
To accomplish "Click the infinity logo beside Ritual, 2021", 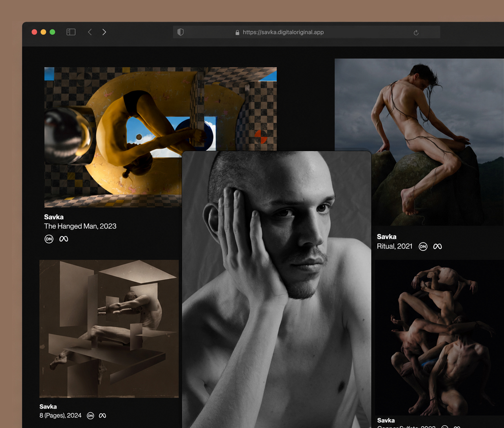I will pos(437,246).
